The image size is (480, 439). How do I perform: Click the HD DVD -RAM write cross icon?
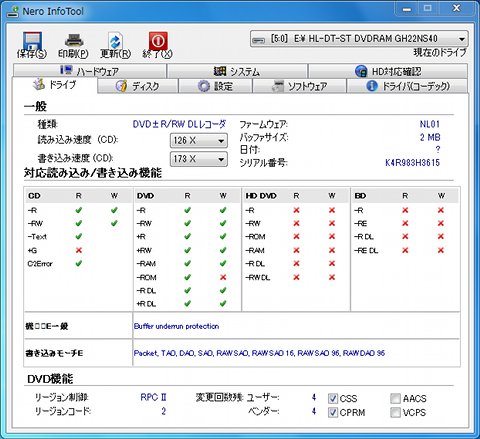[x=332, y=250]
